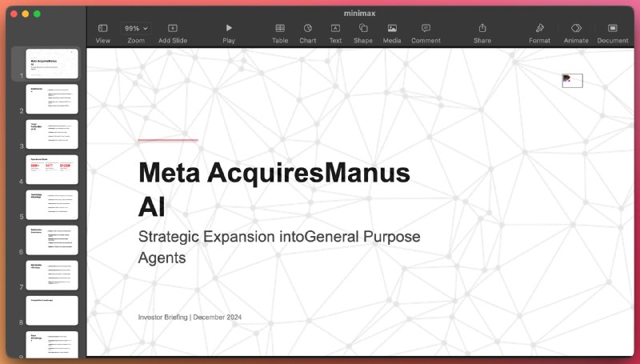Toggle the Format inspector panel
640x364 pixels.
[x=539, y=28]
